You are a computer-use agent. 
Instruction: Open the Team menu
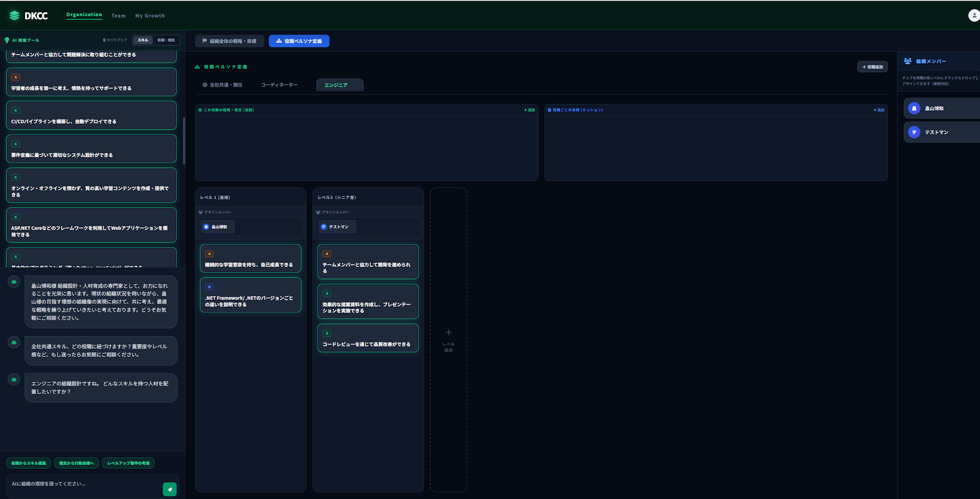click(119, 16)
